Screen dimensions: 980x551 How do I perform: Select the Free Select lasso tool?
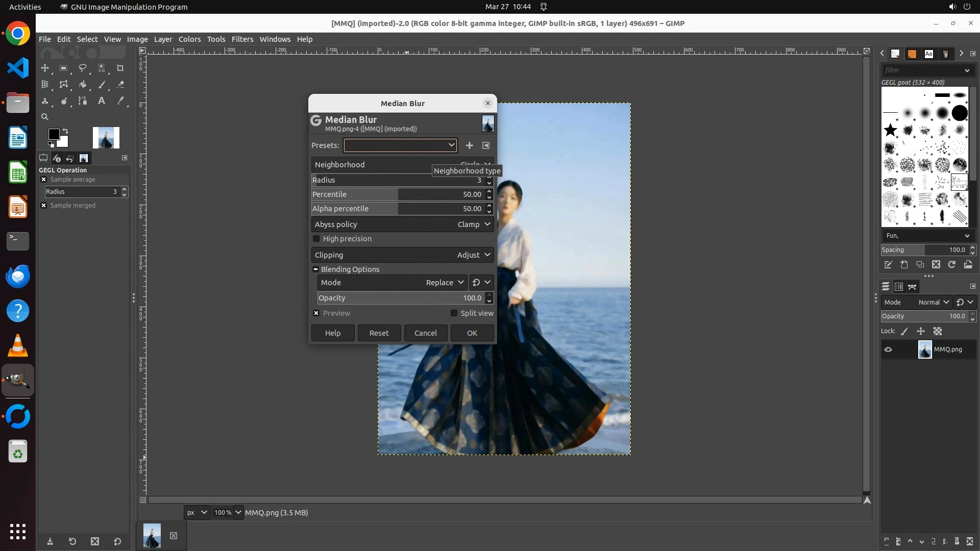[83, 68]
